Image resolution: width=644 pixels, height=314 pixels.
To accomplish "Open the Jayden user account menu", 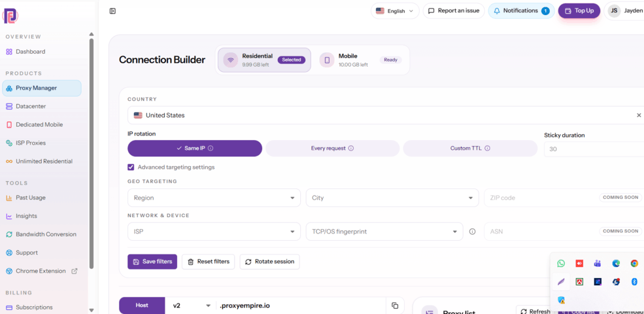I will tap(624, 10).
